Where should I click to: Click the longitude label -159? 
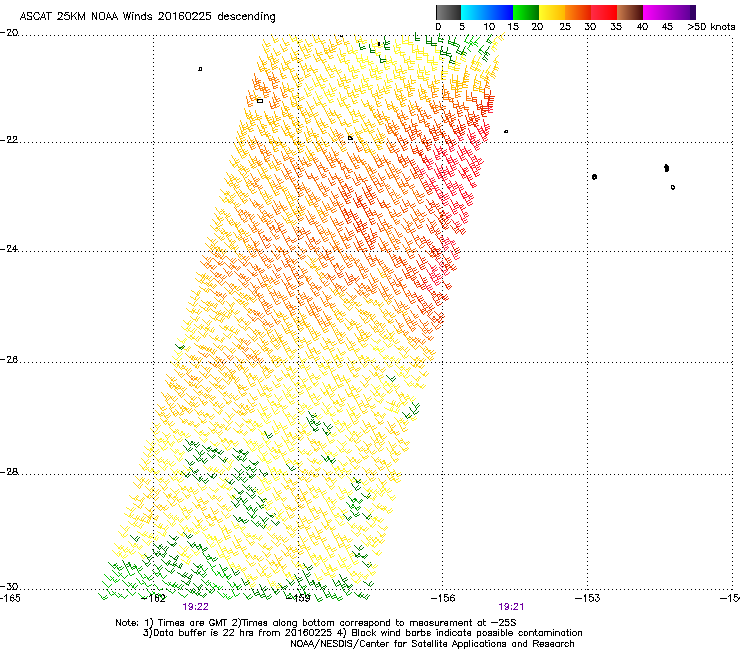(x=299, y=599)
